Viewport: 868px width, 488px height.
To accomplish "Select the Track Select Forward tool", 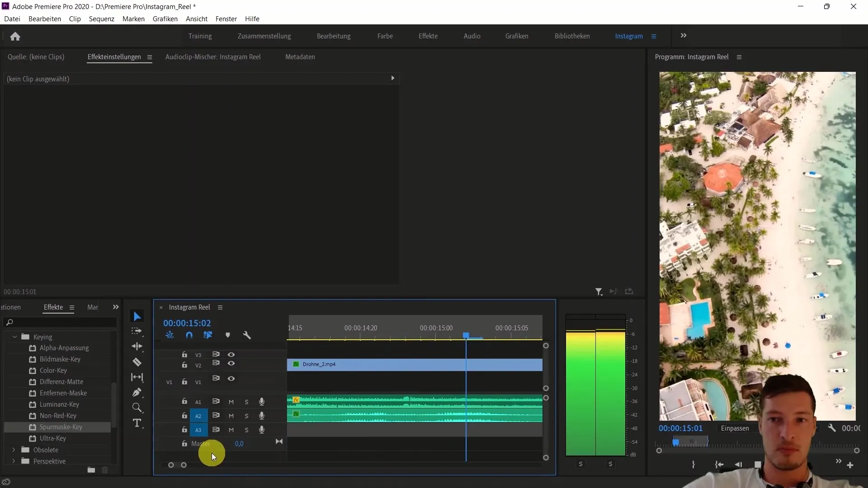I will (x=137, y=331).
